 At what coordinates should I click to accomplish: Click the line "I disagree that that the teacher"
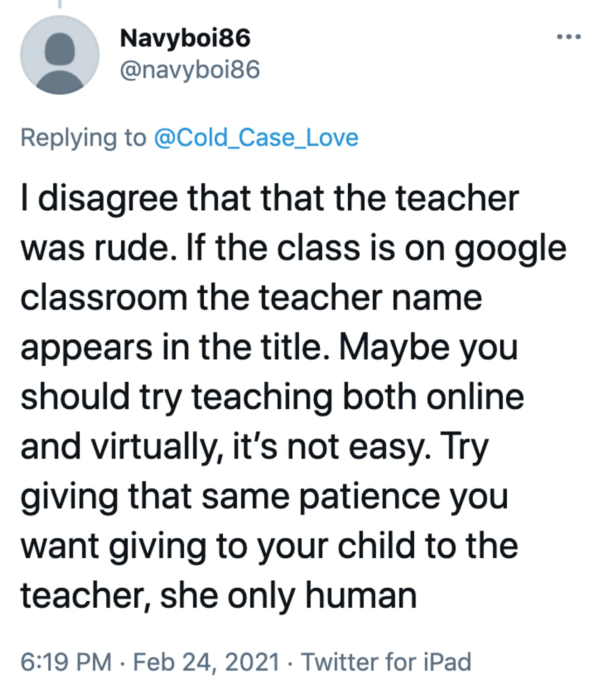(270, 199)
